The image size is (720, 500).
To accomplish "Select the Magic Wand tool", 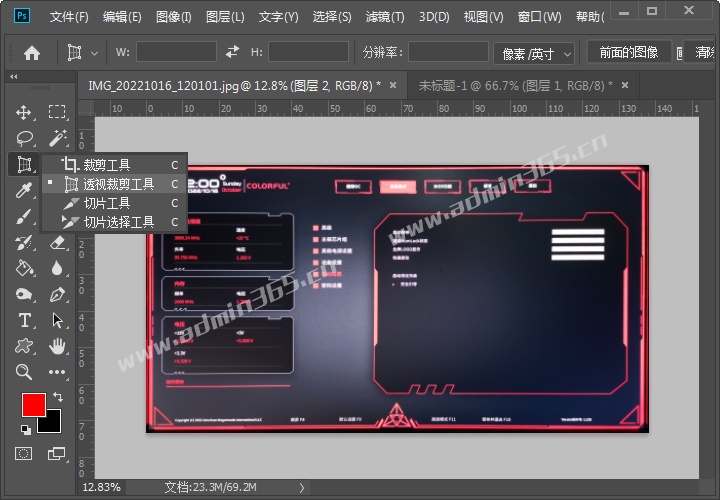I will (57, 138).
